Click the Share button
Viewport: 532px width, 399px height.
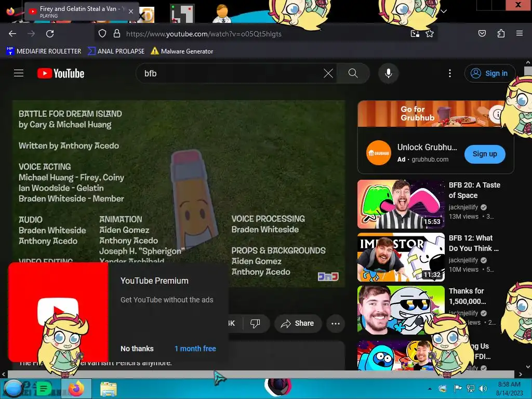pyautogui.click(x=297, y=323)
